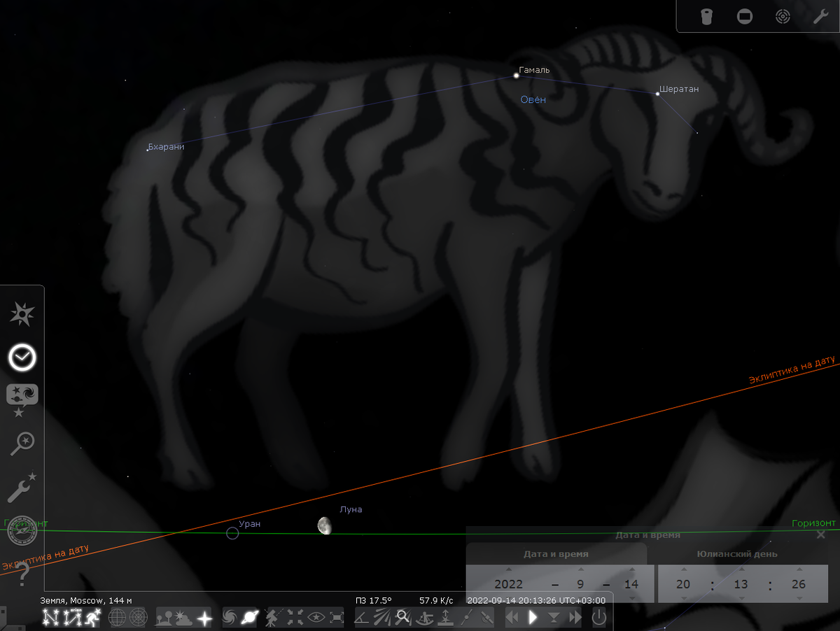The image size is (840, 631).
Task: Close the Дата и время window
Action: coord(821,534)
